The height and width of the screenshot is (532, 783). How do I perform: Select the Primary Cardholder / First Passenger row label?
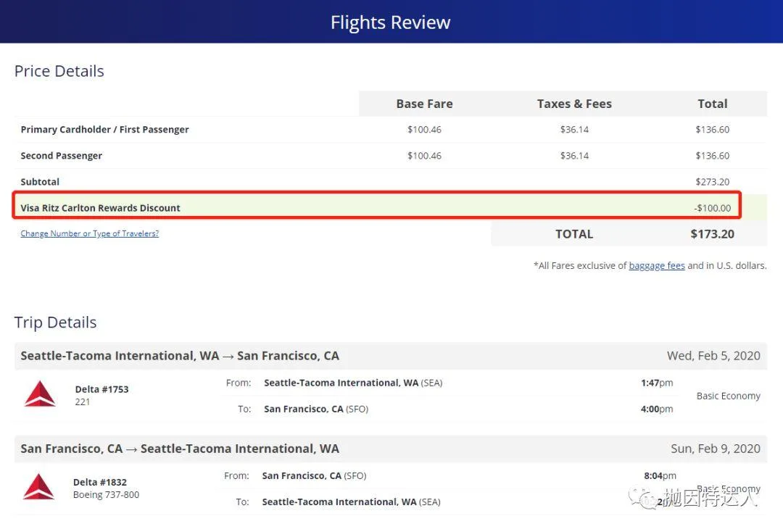pyautogui.click(x=105, y=130)
